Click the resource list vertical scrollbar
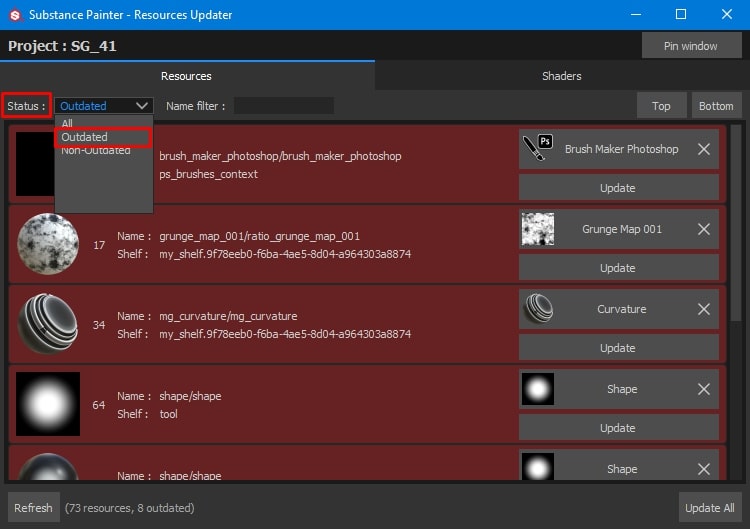The height and width of the screenshot is (529, 750). [736, 250]
